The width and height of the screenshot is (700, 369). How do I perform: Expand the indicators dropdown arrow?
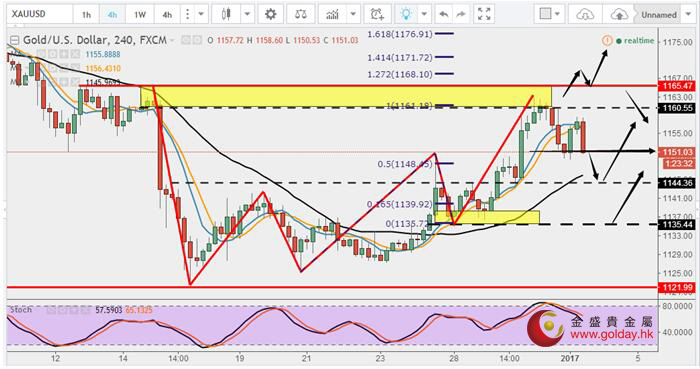point(354,14)
